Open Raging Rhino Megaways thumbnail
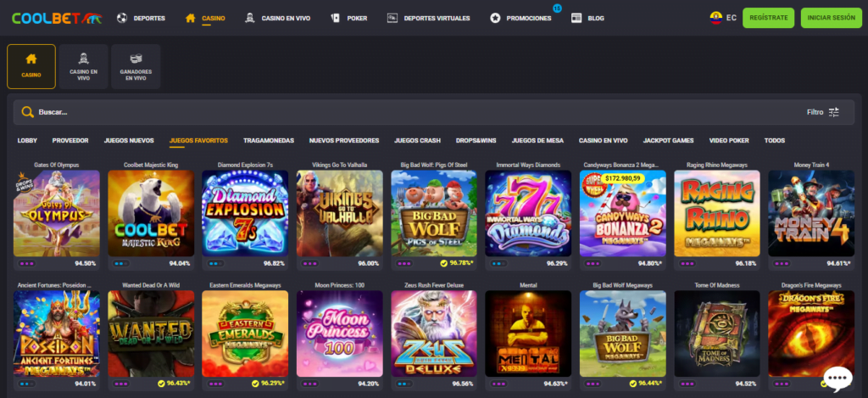This screenshot has height=398, width=868. coord(717,213)
